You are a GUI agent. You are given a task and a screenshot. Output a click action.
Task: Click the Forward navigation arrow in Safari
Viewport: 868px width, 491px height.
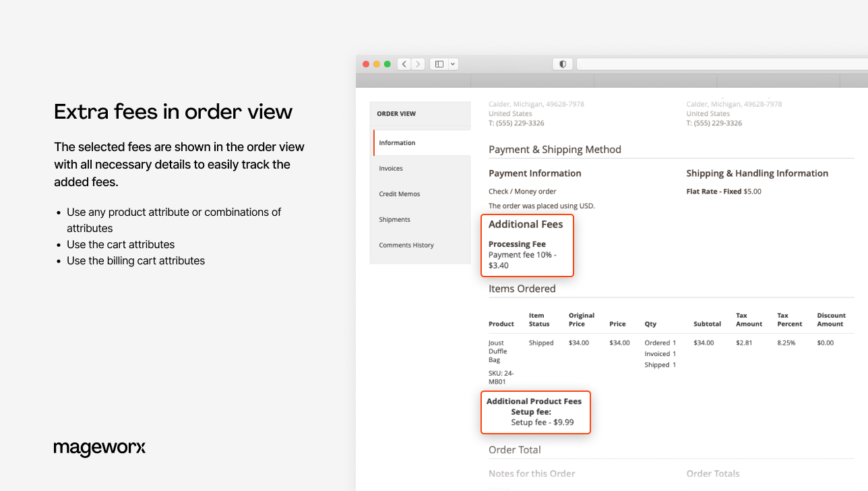click(x=417, y=63)
